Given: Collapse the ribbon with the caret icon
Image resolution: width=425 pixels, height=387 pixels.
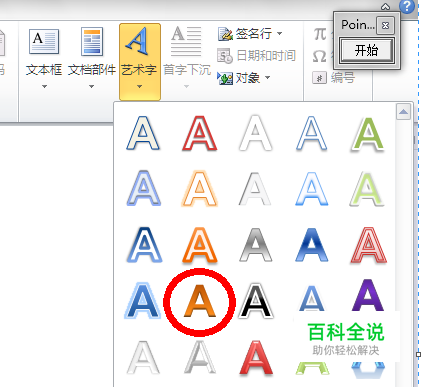Looking at the screenshot, I should click(386, 7).
